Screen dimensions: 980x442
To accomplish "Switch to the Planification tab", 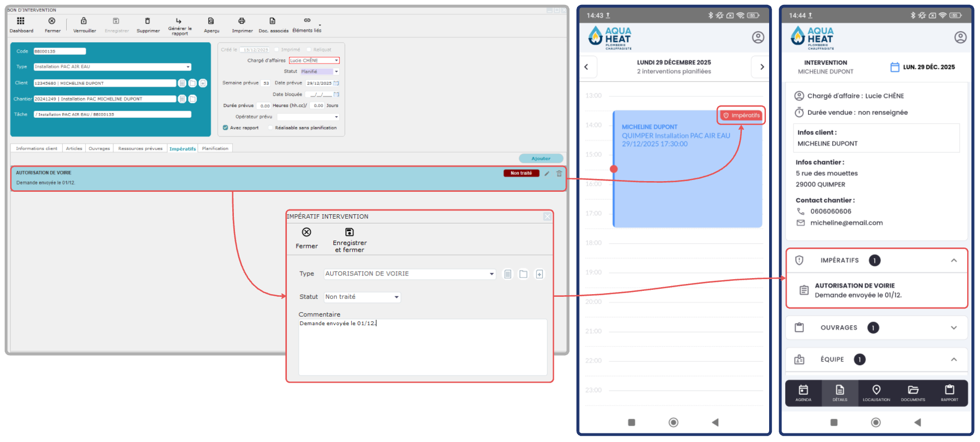I will [215, 149].
